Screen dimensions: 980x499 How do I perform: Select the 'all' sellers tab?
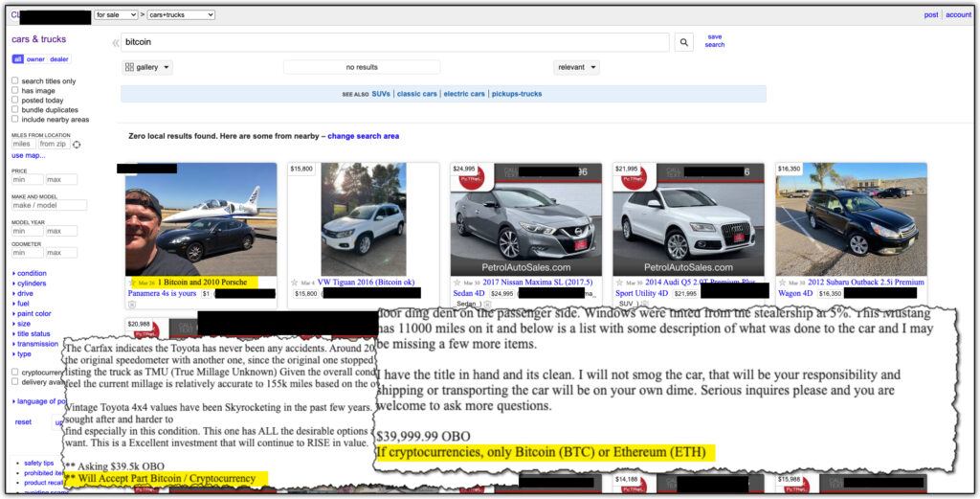17,59
